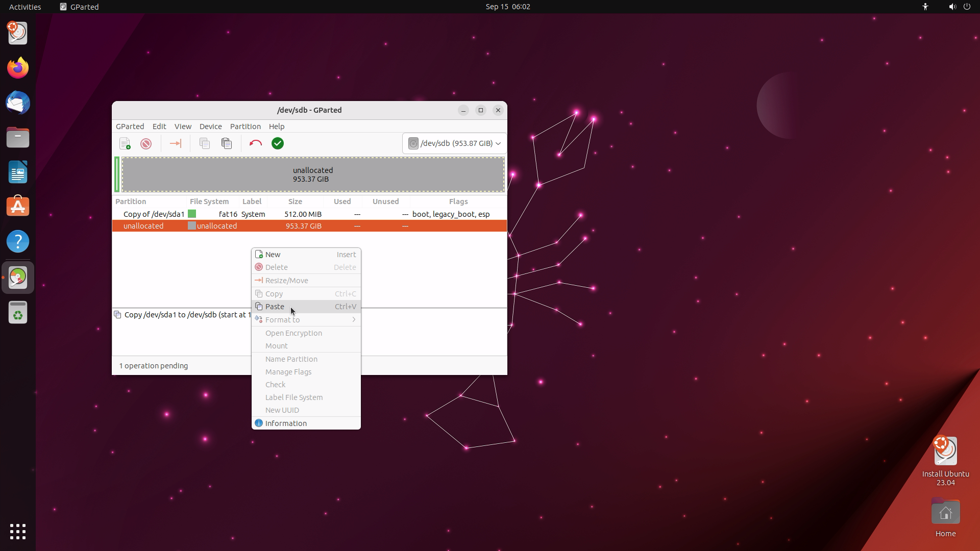Choose Paste in the context menu

click(306, 307)
